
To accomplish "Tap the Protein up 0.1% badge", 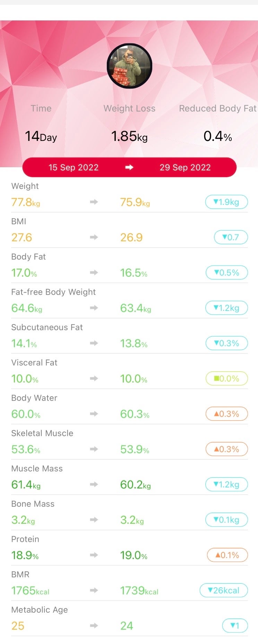I will tap(227, 555).
